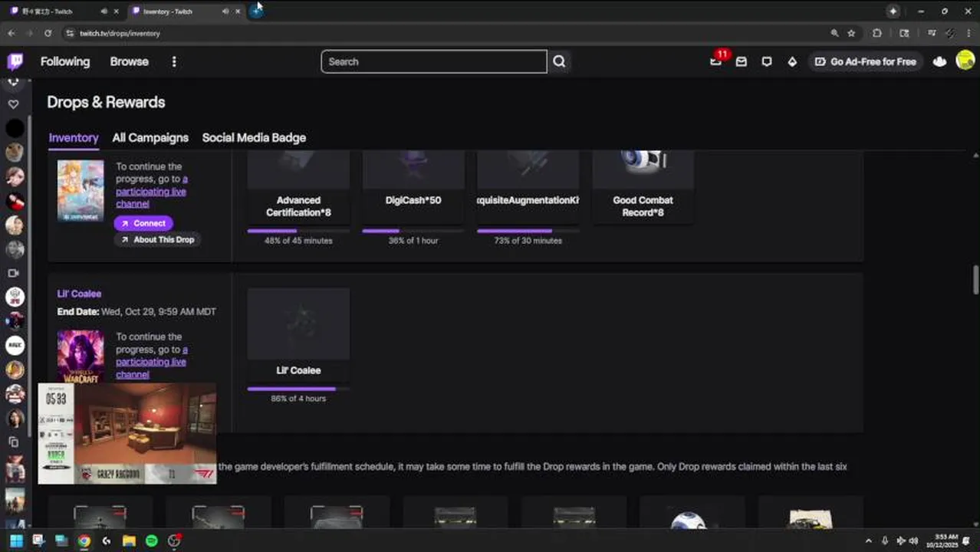Click the '73% of 30 minutes' text
Screen dimensions: 980x552
coord(528,240)
